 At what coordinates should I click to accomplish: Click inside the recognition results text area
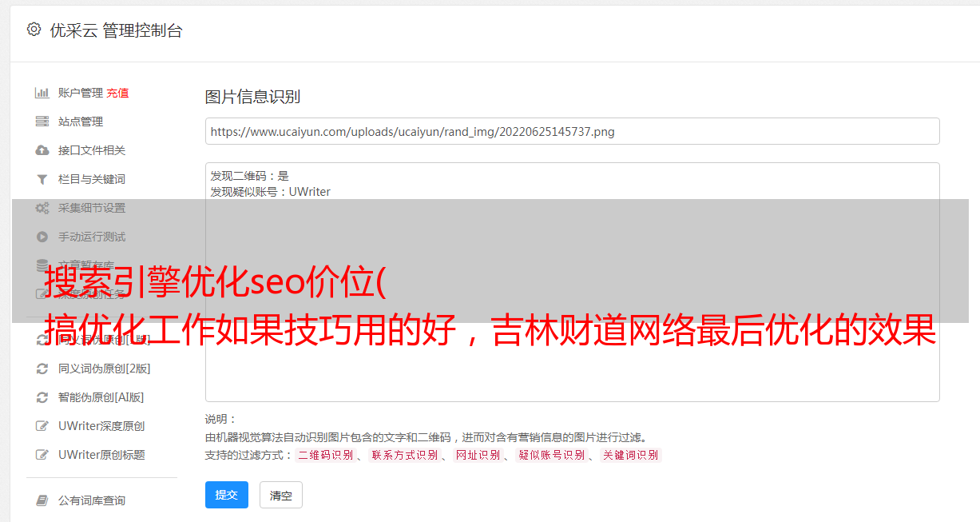pyautogui.click(x=572, y=282)
